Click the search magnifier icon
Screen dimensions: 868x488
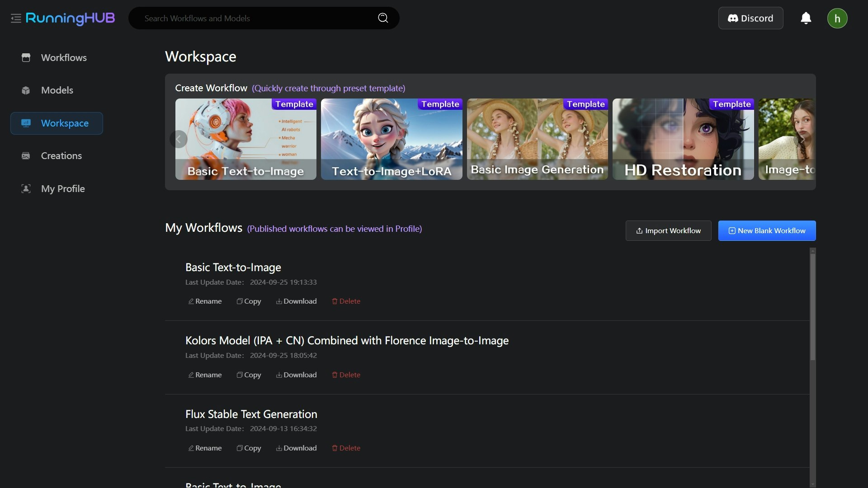[x=383, y=18]
